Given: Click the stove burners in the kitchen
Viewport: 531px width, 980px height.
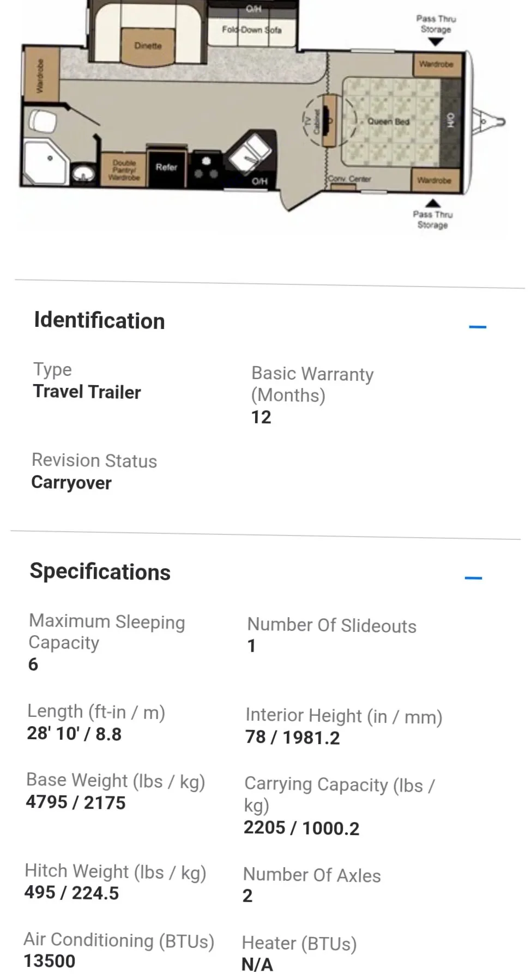Looking at the screenshot, I should pos(206,168).
